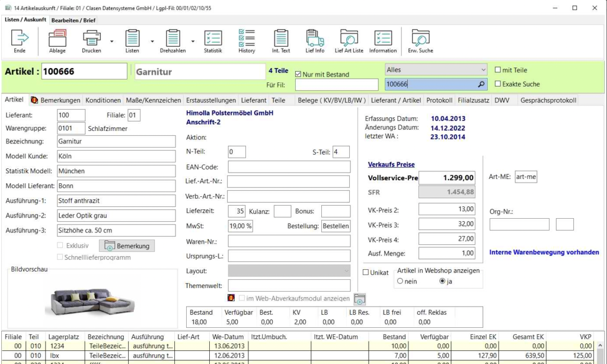Screen dimensions: 607x364
Task: Open the Drucken dropdown arrow
Action: click(111, 41)
